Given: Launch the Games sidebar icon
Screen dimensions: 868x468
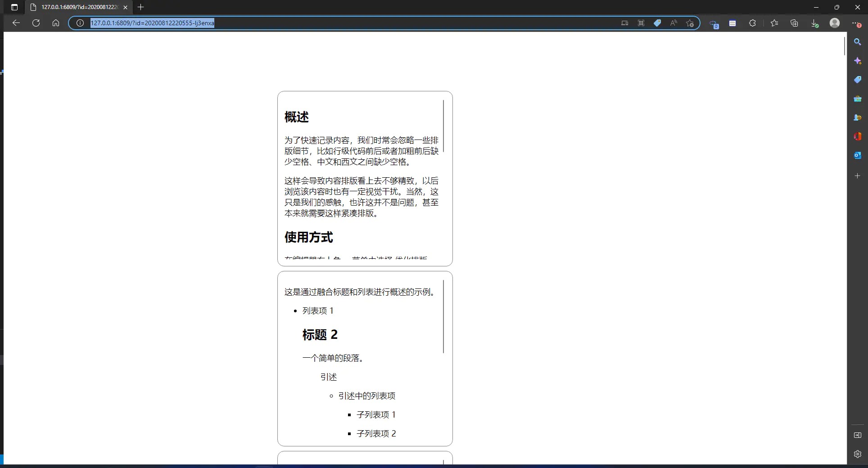Looking at the screenshot, I should click(x=857, y=117).
